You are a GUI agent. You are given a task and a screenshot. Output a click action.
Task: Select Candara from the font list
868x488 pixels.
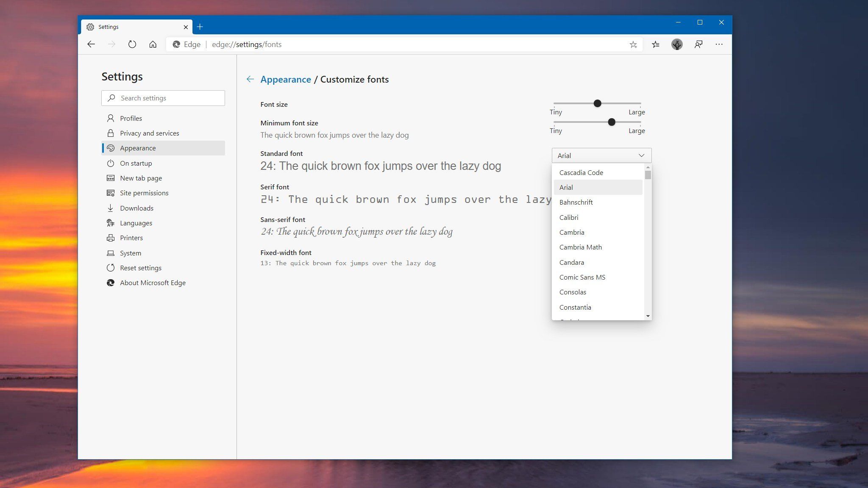pyautogui.click(x=598, y=262)
